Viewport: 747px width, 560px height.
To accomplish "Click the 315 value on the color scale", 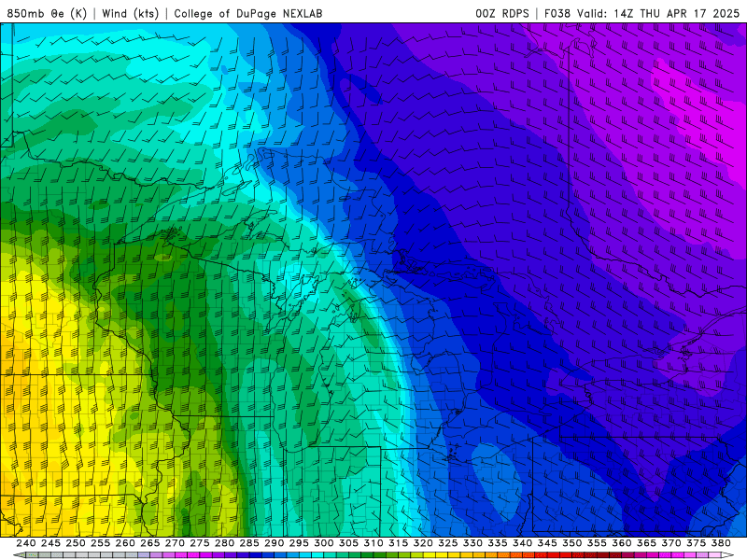I will coord(398,543).
